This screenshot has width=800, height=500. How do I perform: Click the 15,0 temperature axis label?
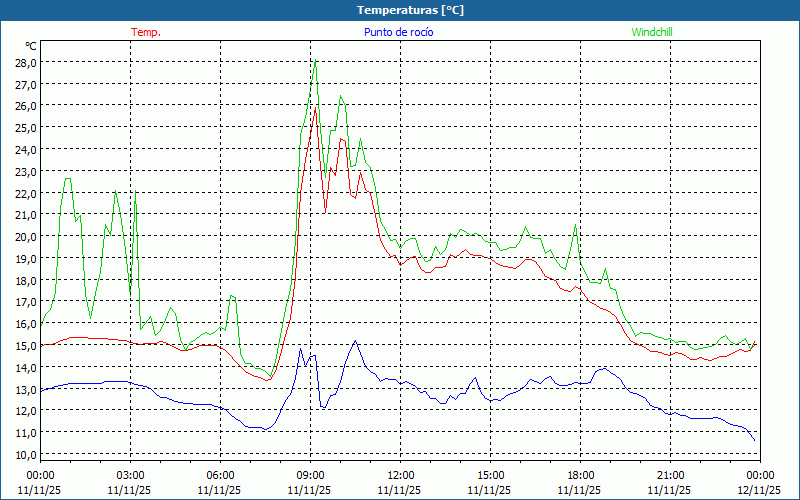(25, 345)
